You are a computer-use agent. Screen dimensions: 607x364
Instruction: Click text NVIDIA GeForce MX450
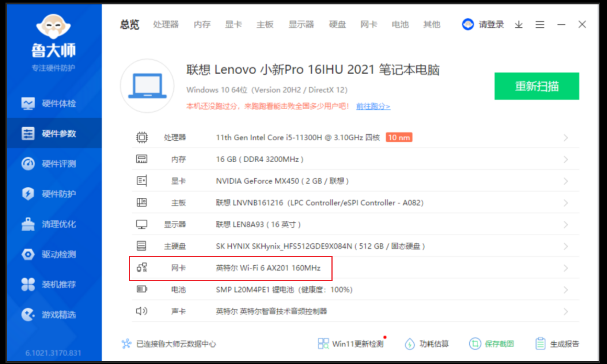258,181
